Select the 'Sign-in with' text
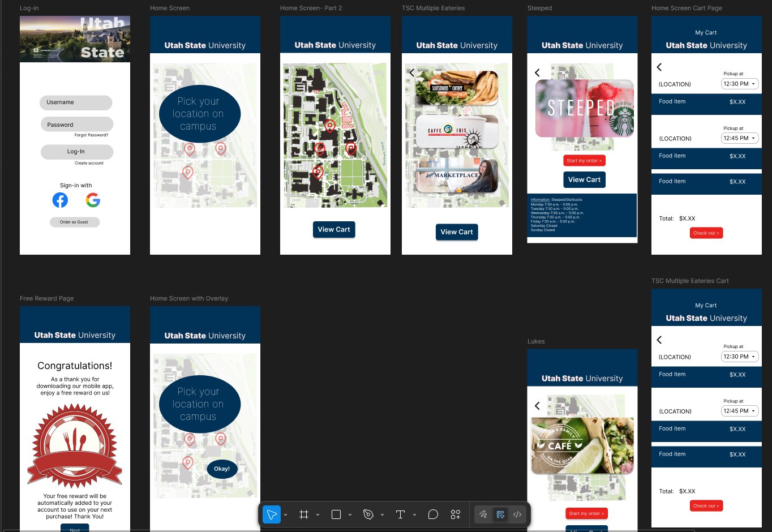 (x=76, y=186)
